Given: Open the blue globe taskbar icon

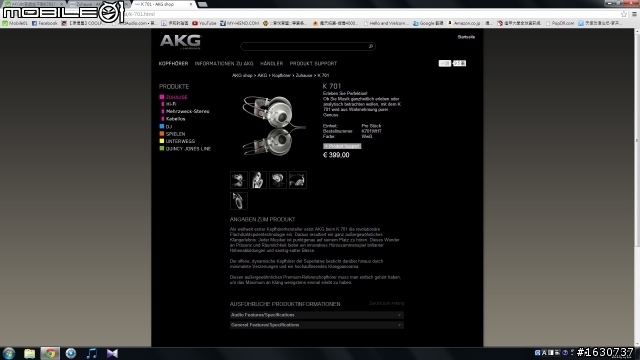Looking at the screenshot, I should [x=71, y=353].
